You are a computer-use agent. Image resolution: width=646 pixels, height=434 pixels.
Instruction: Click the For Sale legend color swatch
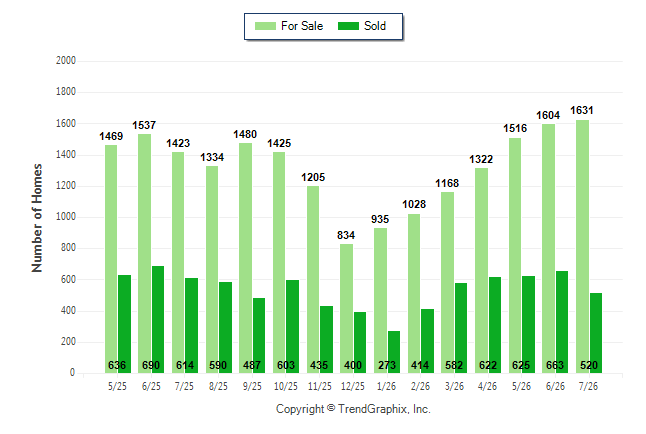tap(265, 26)
